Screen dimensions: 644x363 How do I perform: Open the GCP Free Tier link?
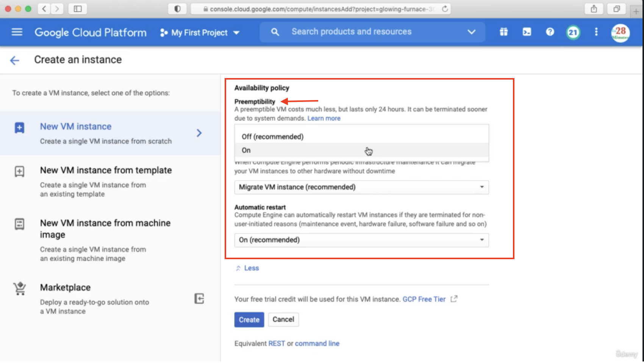click(x=424, y=299)
